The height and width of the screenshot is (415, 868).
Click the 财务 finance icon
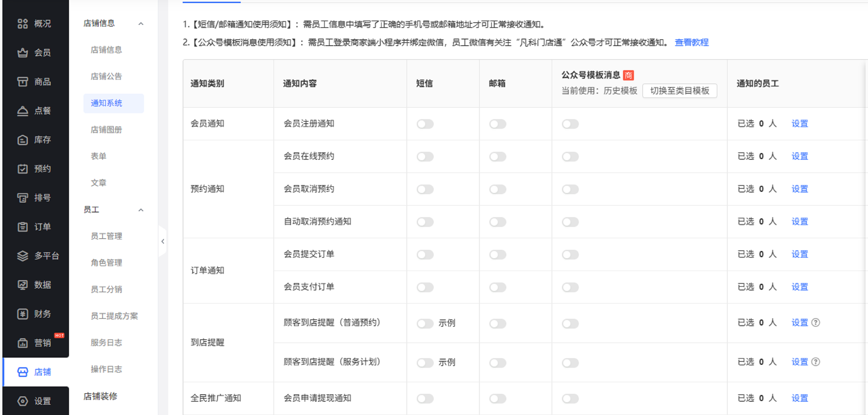tap(23, 314)
